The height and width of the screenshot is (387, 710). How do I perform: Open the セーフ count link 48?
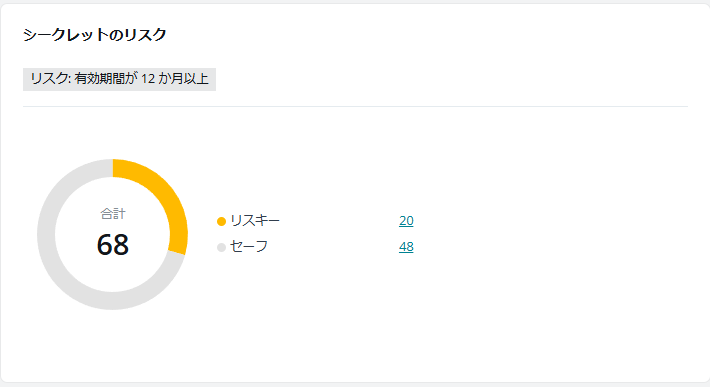pyautogui.click(x=406, y=247)
